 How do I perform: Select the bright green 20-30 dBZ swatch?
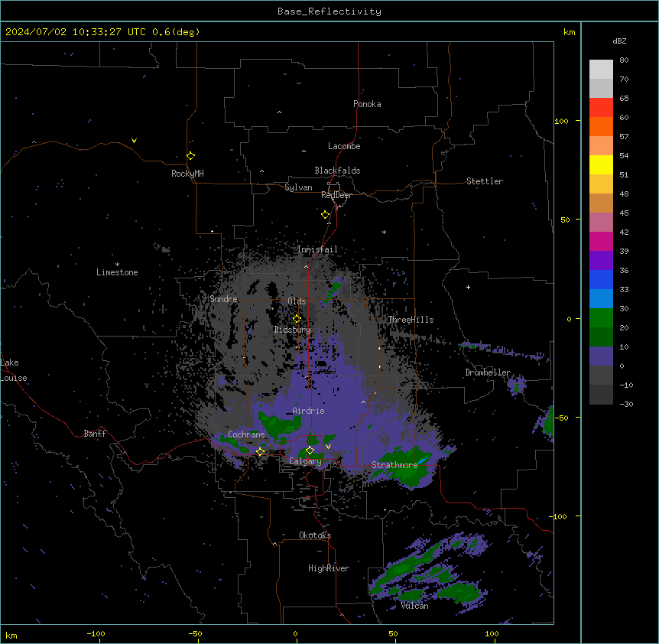[x=601, y=318]
